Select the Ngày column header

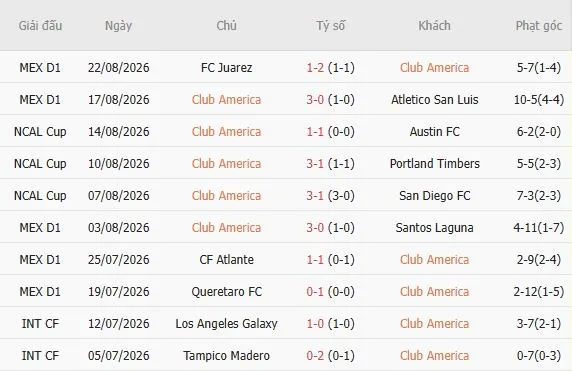coord(118,26)
